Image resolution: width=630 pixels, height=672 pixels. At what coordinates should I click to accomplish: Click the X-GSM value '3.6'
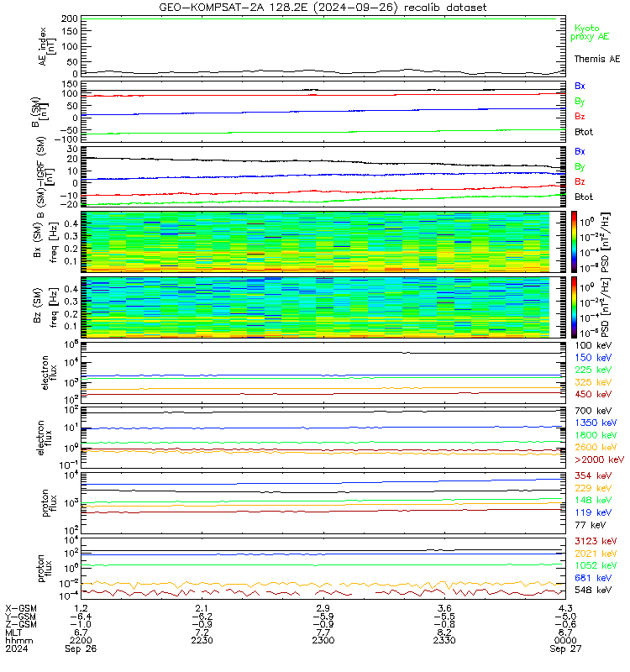pyautogui.click(x=444, y=608)
